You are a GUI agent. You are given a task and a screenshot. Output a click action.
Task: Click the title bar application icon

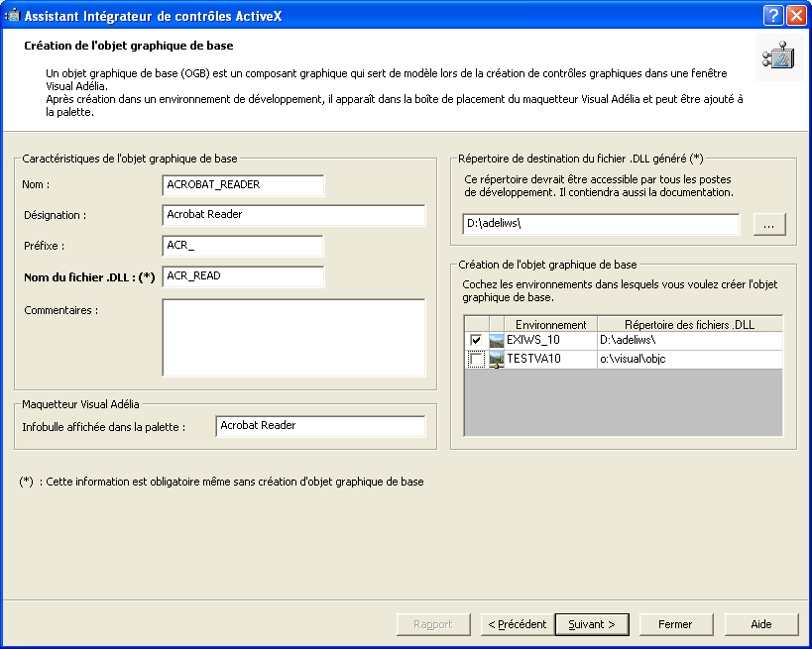click(12, 15)
